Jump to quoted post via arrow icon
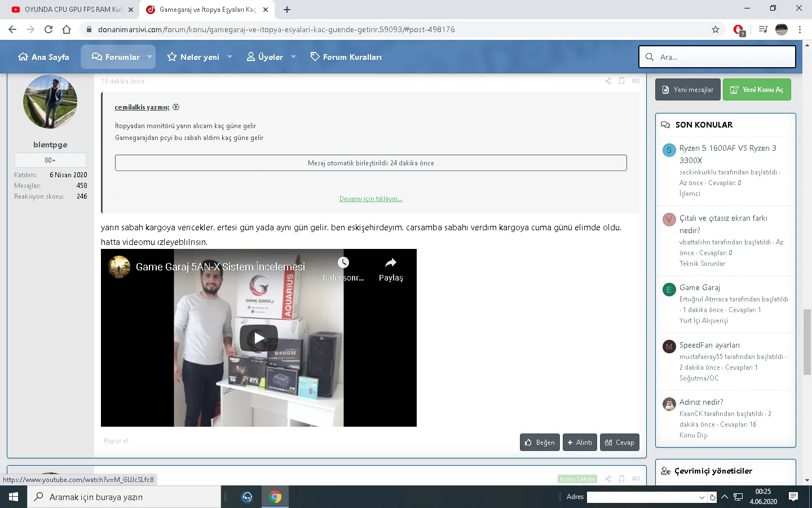Image resolution: width=812 pixels, height=508 pixels. tap(176, 107)
